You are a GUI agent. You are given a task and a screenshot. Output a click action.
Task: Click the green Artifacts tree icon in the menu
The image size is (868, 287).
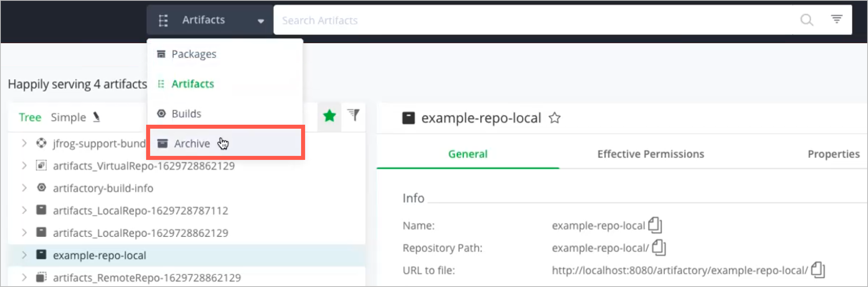[161, 84]
